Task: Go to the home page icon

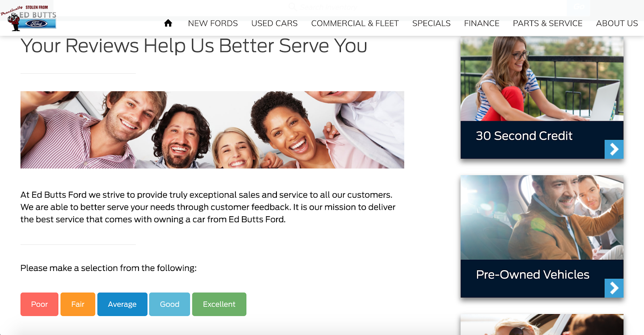Action: coord(168,23)
